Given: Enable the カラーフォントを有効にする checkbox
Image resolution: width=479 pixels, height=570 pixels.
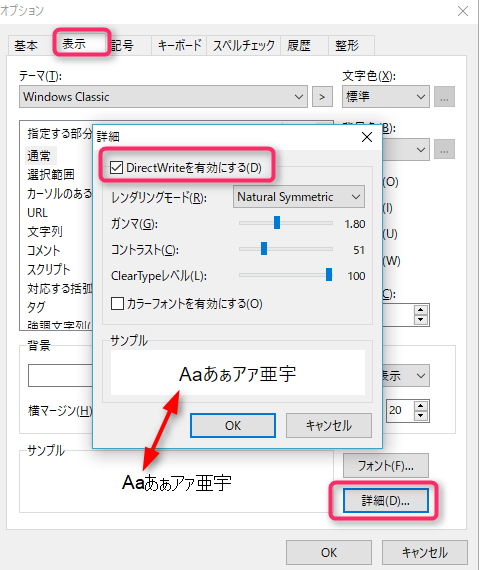Looking at the screenshot, I should click(x=117, y=303).
